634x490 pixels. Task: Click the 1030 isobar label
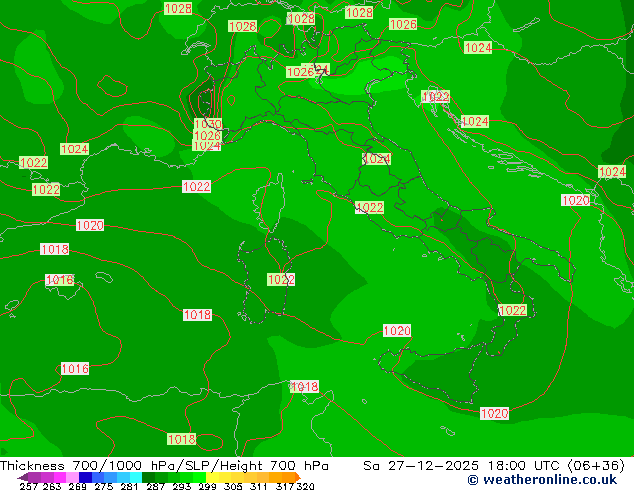[208, 124]
